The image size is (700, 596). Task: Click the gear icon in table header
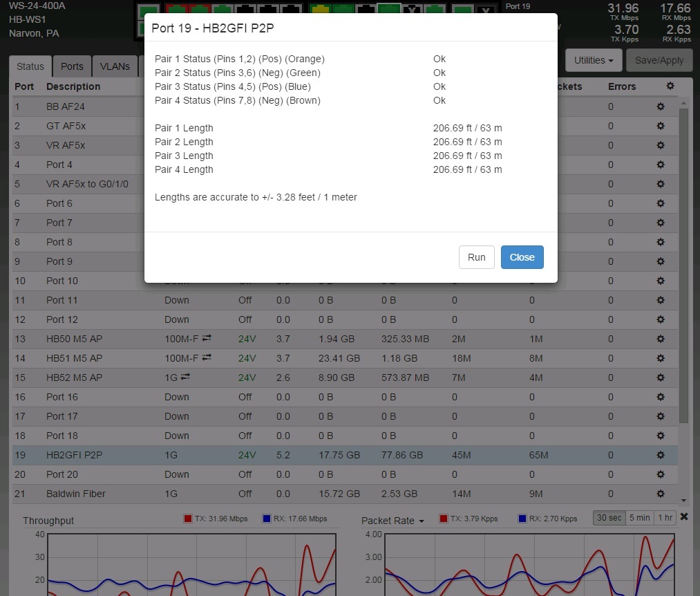pyautogui.click(x=670, y=86)
